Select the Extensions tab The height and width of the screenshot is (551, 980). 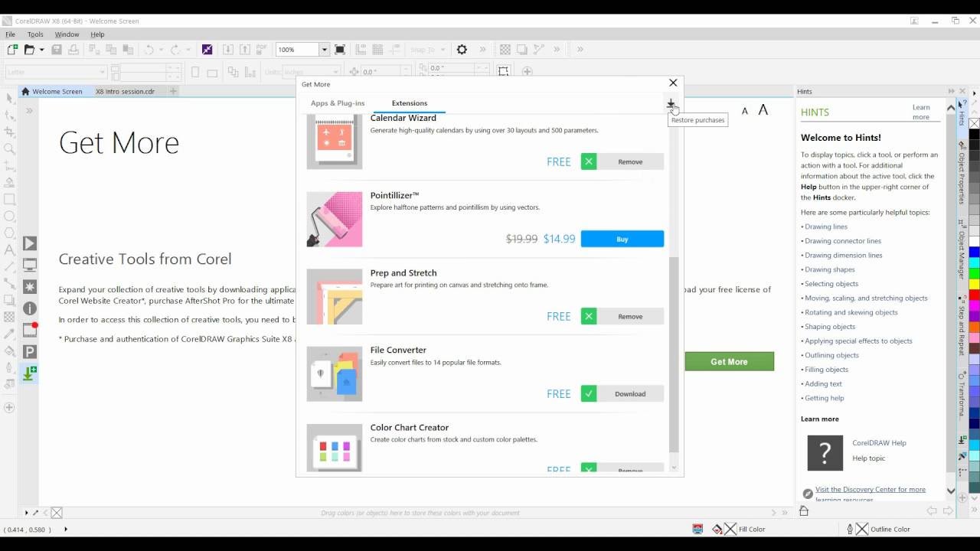coord(410,103)
